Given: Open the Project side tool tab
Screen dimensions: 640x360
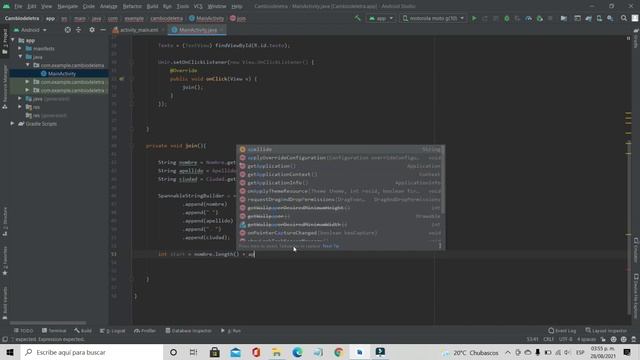Looking at the screenshot, I should 5,42.
